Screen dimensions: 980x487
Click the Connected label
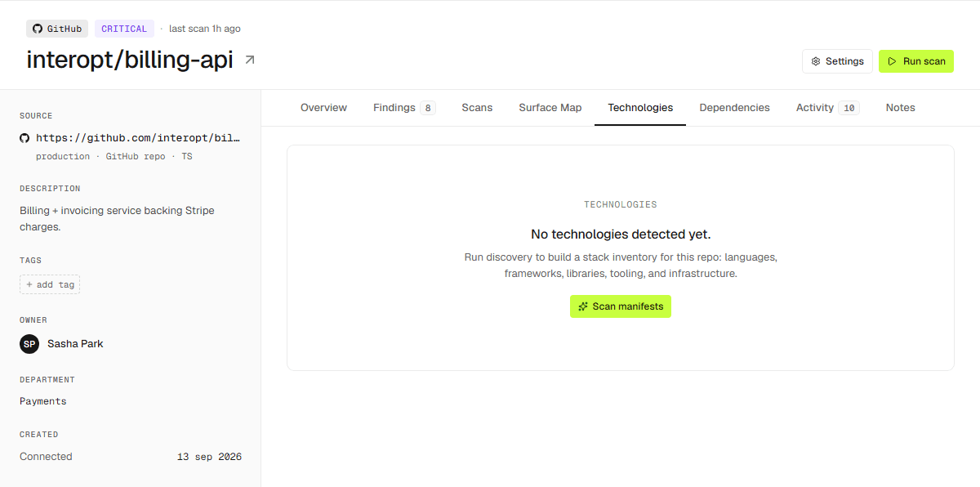46,457
